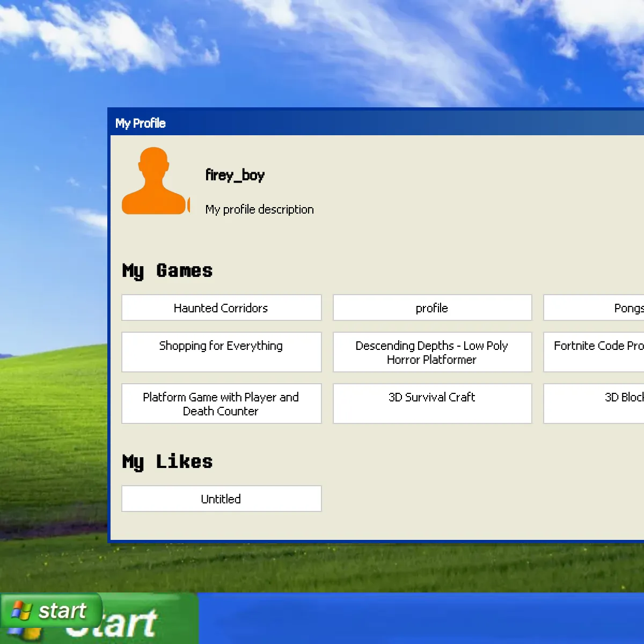Choose the 3D Survival Craft game
This screenshot has height=644, width=644.
[433, 404]
